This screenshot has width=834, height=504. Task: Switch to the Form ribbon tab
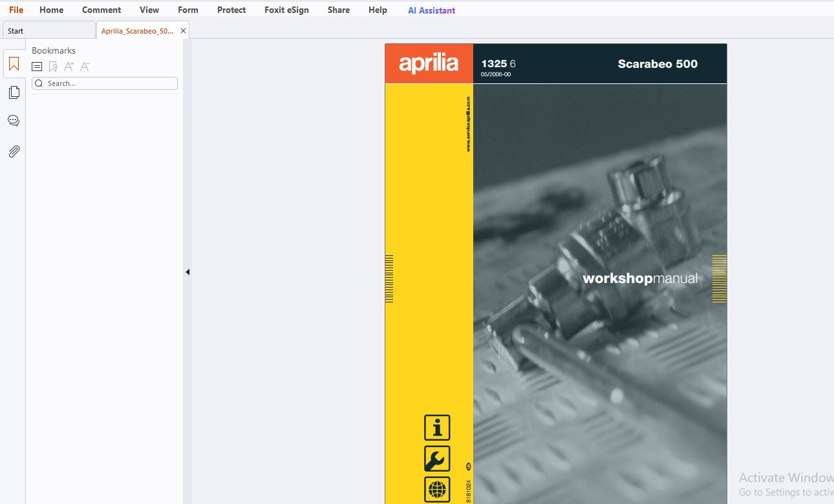pyautogui.click(x=188, y=10)
